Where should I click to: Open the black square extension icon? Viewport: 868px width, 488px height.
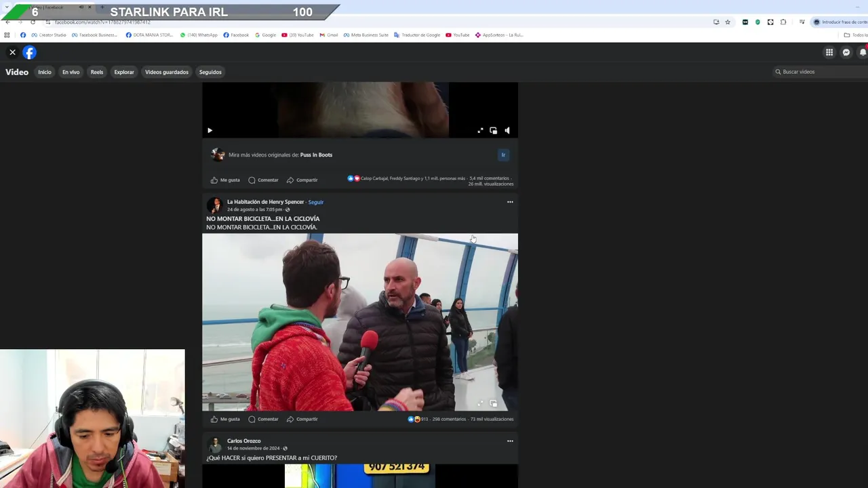(745, 22)
